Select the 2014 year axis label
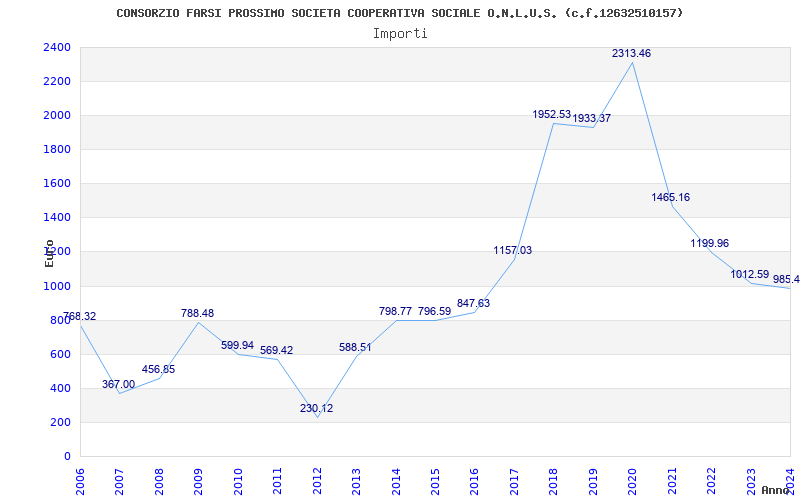 pyautogui.click(x=396, y=481)
